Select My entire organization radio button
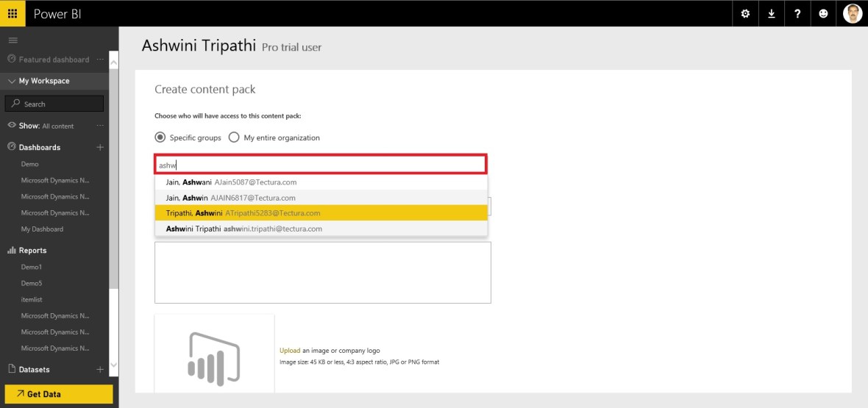This screenshot has width=868, height=408. [x=234, y=137]
